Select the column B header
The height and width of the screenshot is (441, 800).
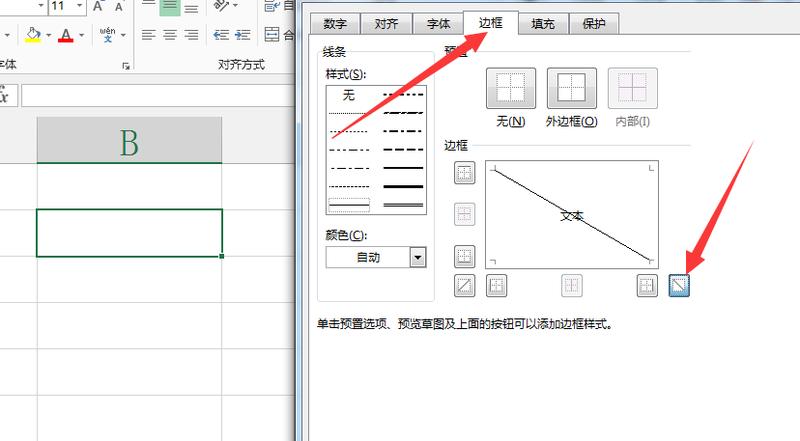click(x=129, y=140)
